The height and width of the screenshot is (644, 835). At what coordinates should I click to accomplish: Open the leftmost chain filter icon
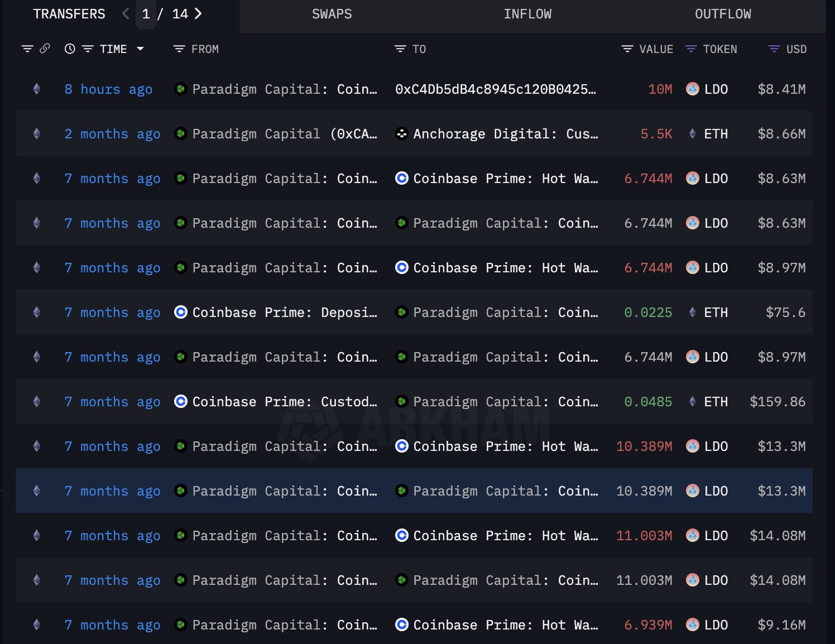pyautogui.click(x=27, y=49)
